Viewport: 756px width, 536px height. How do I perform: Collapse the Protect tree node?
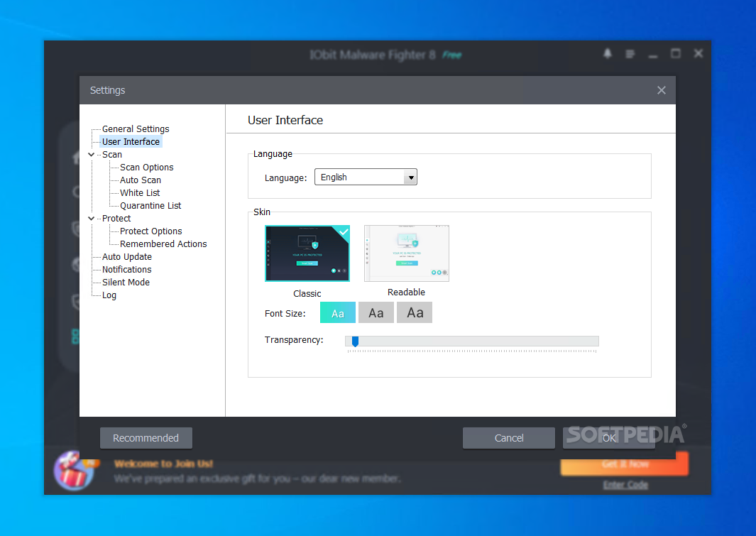click(91, 219)
